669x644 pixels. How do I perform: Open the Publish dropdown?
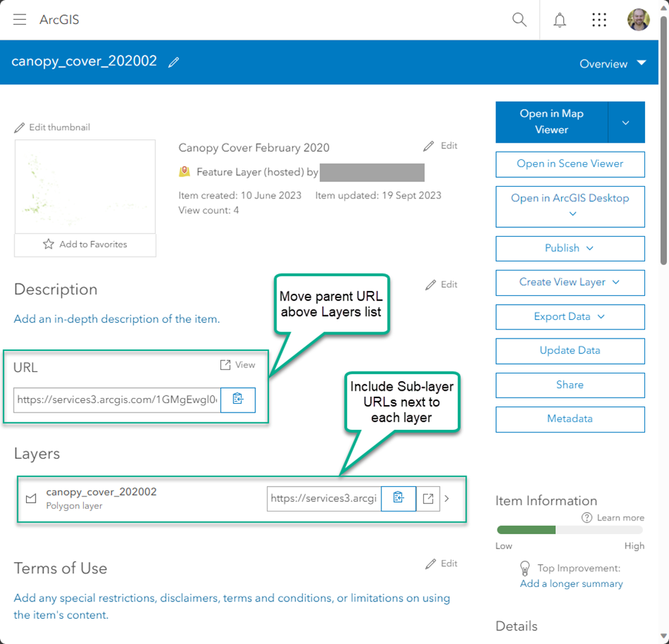pos(570,249)
